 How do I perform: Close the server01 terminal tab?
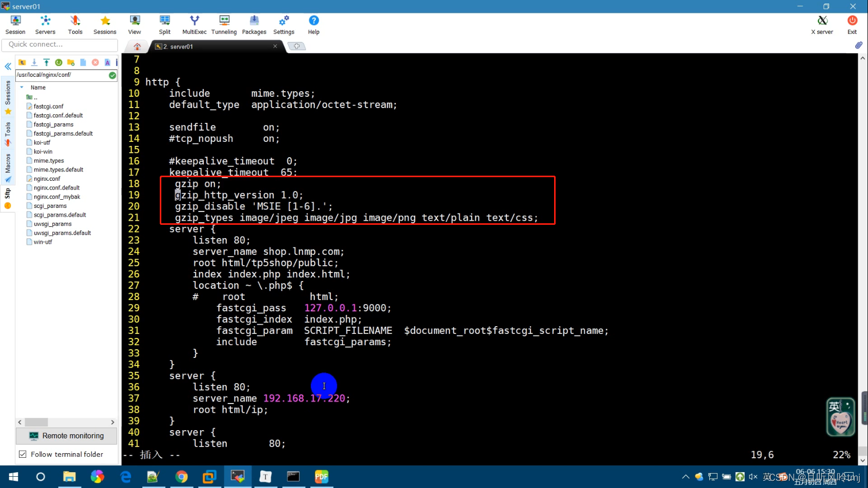click(x=275, y=46)
